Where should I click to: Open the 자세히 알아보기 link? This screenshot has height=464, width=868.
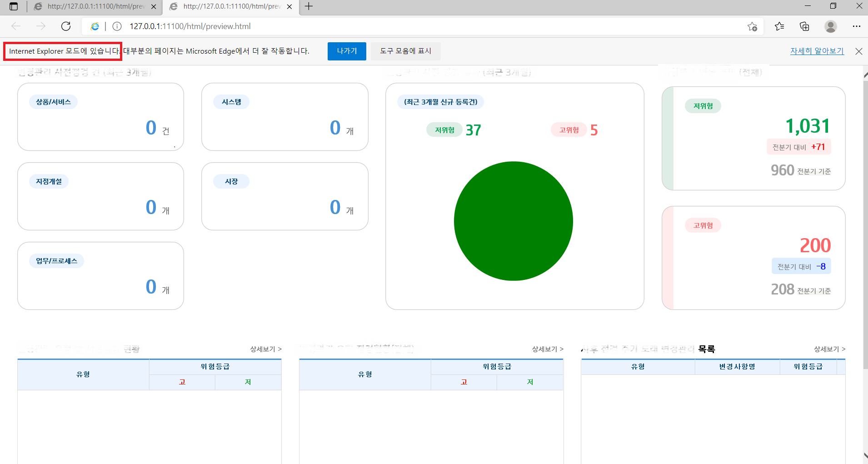coord(817,51)
